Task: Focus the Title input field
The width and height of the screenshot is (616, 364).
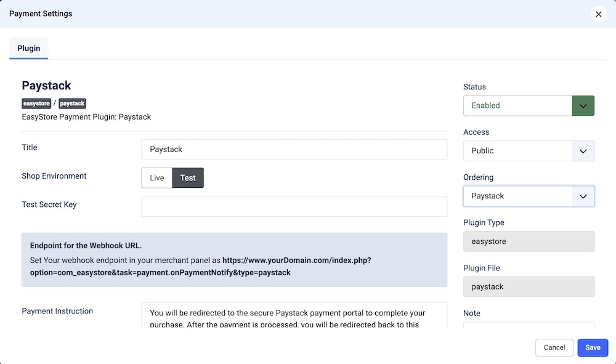Action: (x=294, y=150)
